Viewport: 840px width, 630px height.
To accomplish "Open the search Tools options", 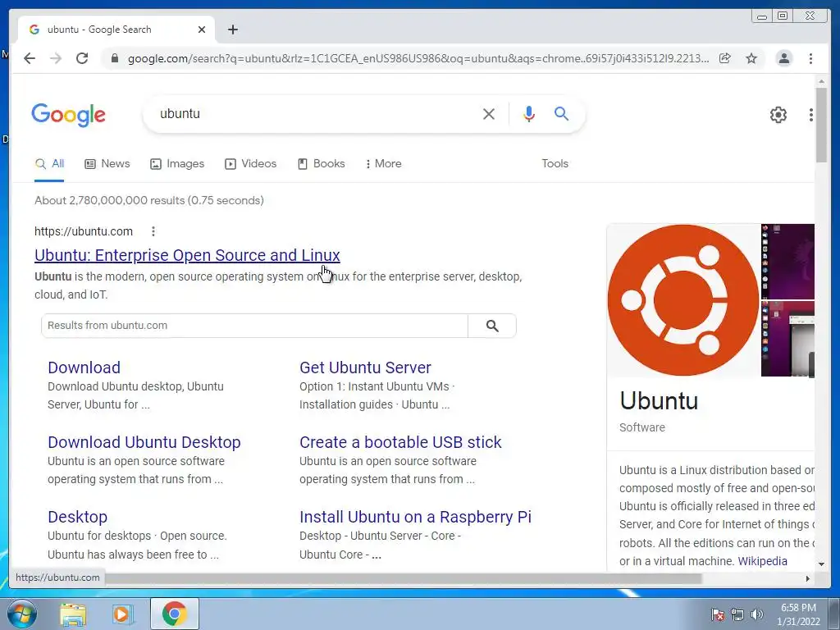I will (555, 164).
